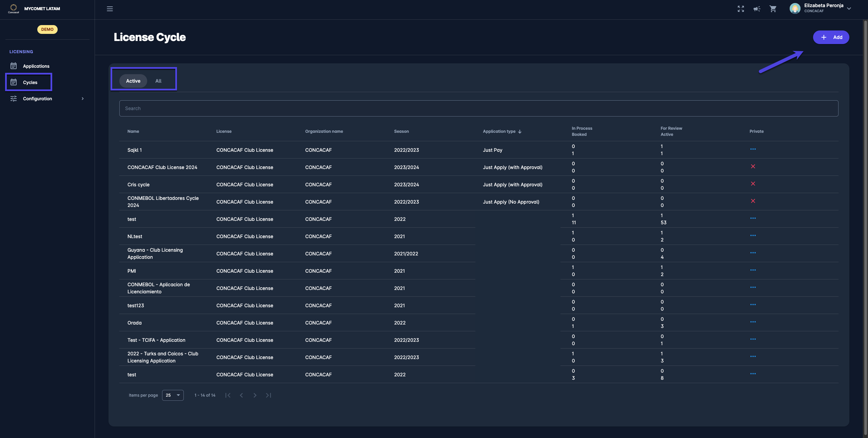Open the announcements megaphone icon

757,9
